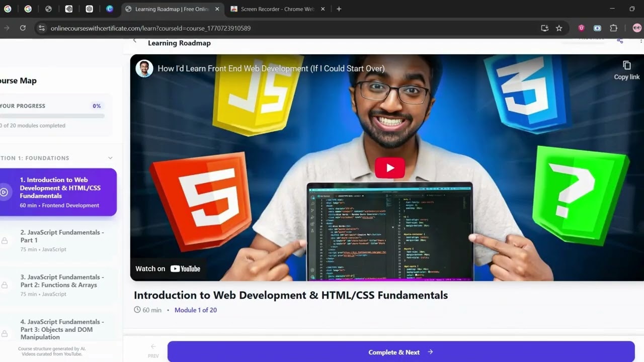
Task: Close the Learning Roadmap tab
Action: (x=217, y=9)
